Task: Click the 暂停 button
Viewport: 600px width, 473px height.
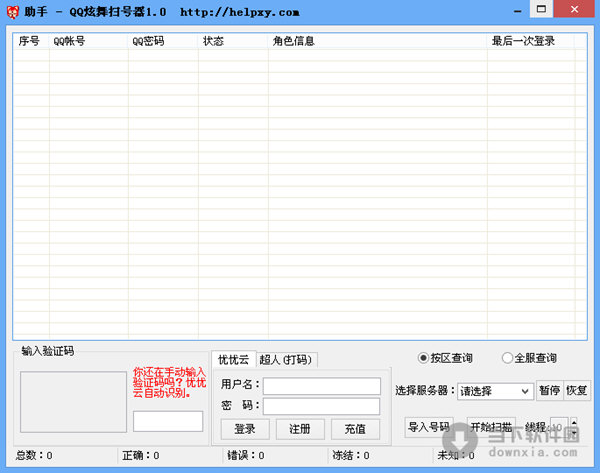Action: (x=549, y=390)
